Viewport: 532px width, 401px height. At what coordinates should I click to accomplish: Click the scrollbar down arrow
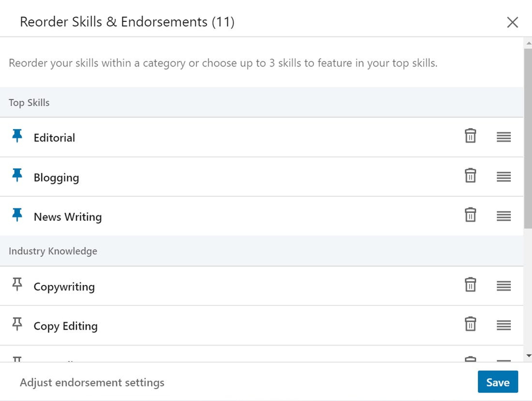click(529, 356)
